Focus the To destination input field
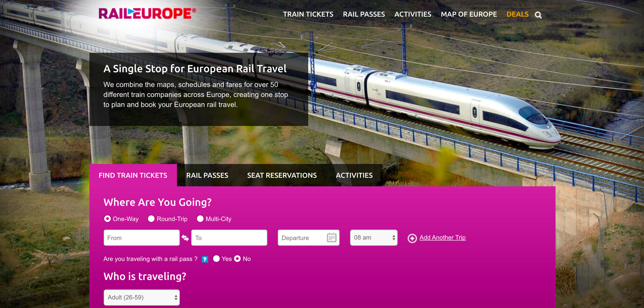Image resolution: width=644 pixels, height=308 pixels. (229, 238)
